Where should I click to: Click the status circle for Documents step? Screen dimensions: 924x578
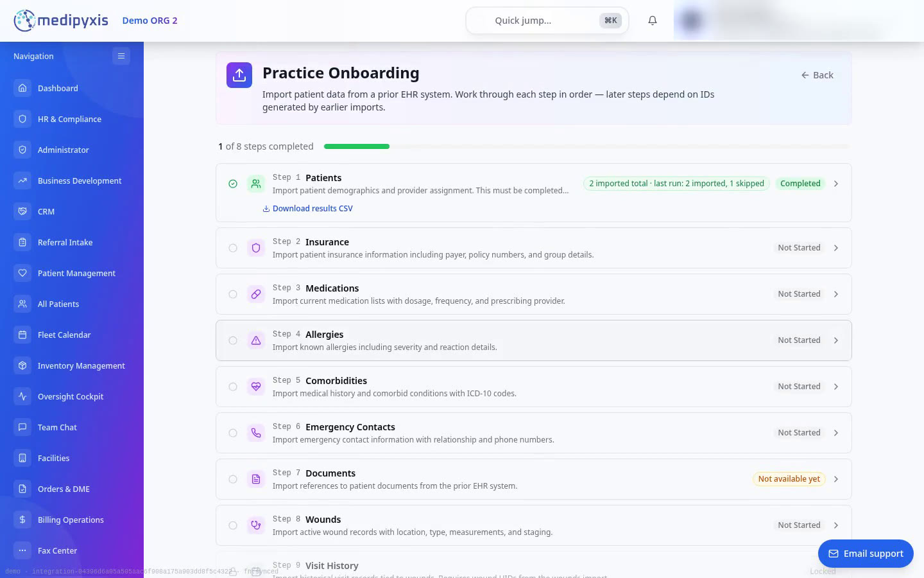click(x=233, y=479)
